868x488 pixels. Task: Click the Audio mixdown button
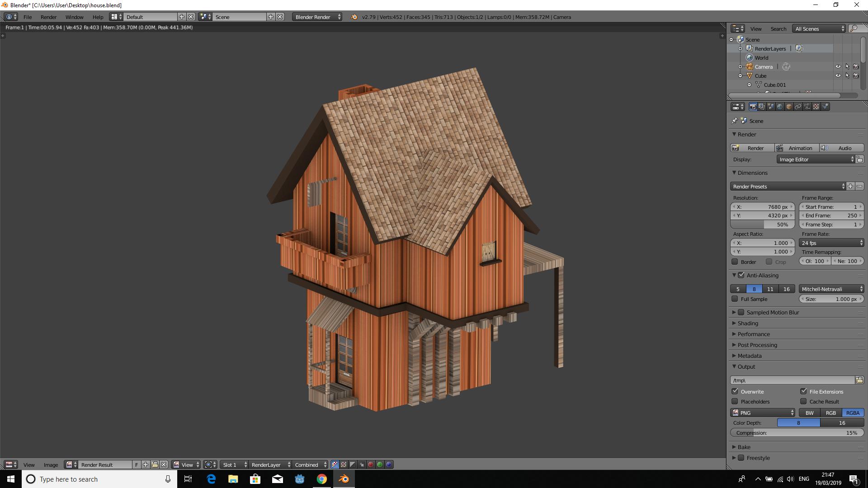pos(842,148)
